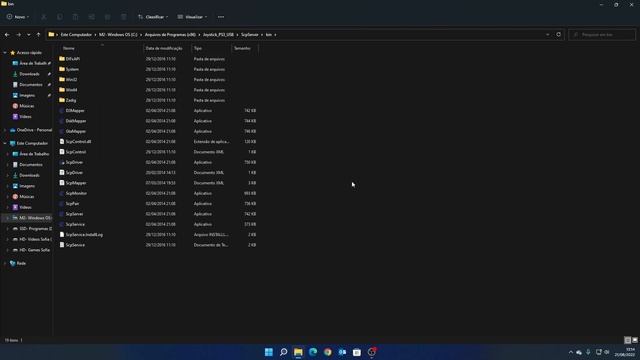The width and height of the screenshot is (640, 360).
Task: Collapse the Este Computador tree node
Action: click(x=5, y=143)
